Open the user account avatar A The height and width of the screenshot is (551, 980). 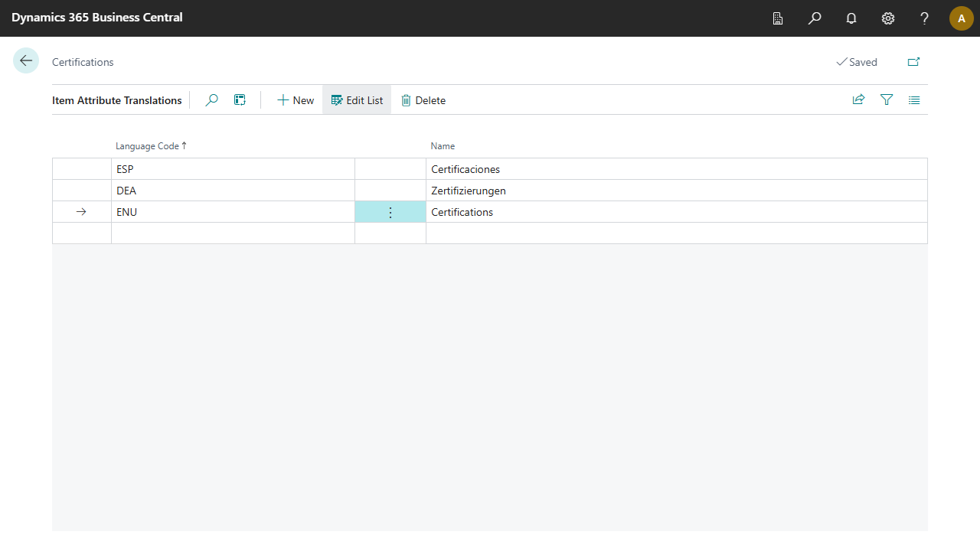[961, 18]
